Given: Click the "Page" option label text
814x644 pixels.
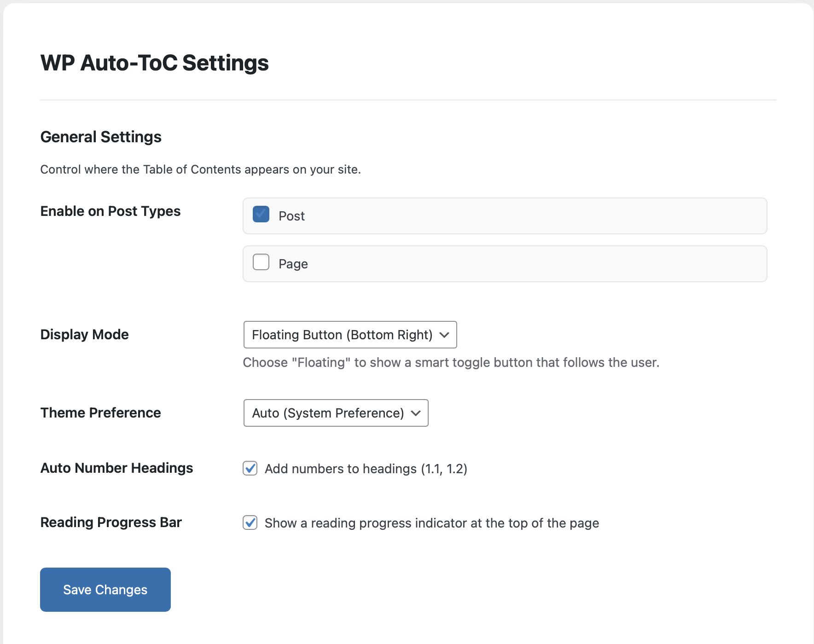Looking at the screenshot, I should coord(293,264).
